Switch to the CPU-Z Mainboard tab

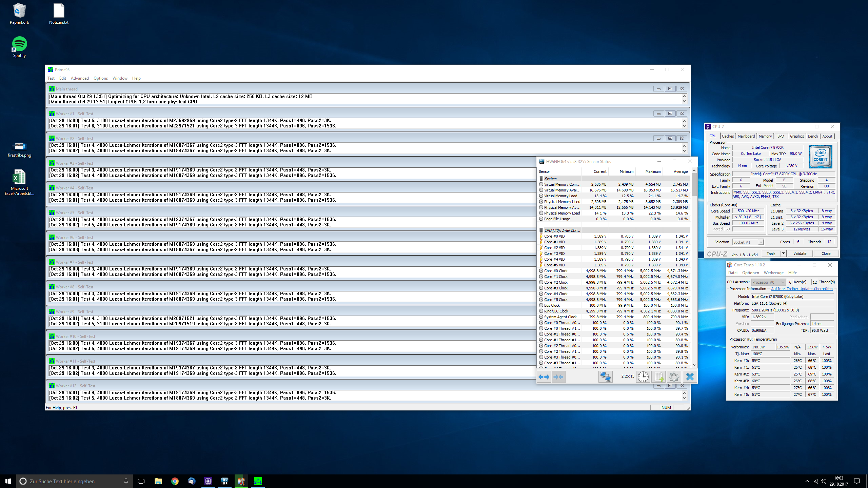tap(746, 136)
